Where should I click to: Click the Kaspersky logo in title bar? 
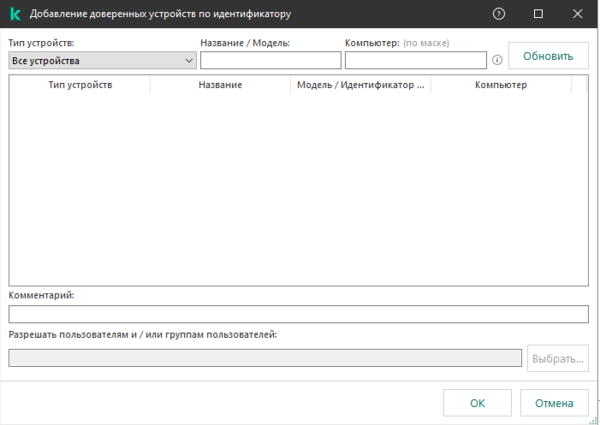[x=15, y=14]
